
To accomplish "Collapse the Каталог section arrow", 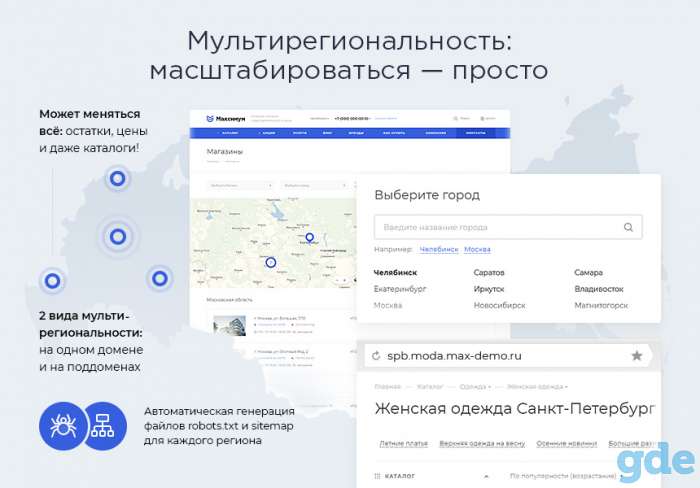I will click(486, 477).
